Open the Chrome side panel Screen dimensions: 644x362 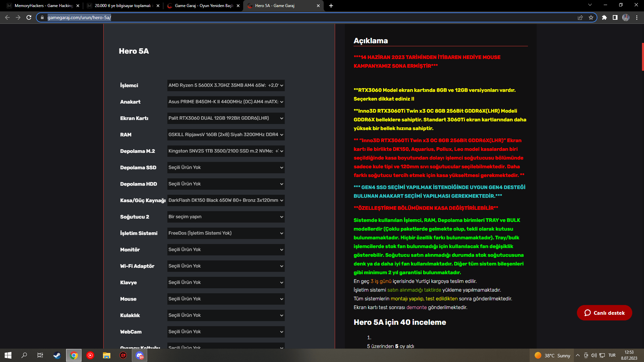pos(615,17)
